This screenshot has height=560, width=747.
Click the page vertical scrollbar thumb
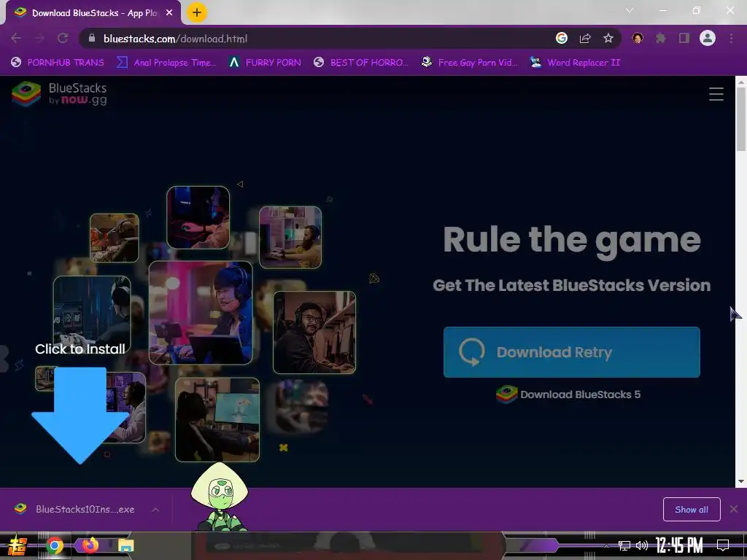point(741,119)
